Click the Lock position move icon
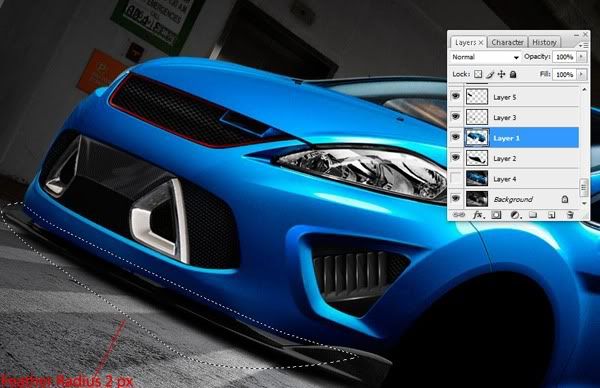 (501, 74)
